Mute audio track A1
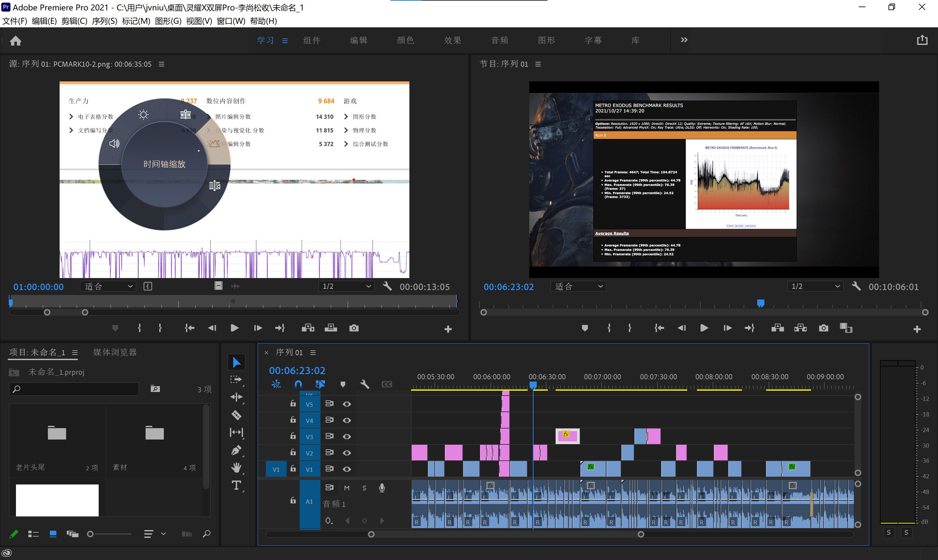The image size is (938, 560). (347, 488)
